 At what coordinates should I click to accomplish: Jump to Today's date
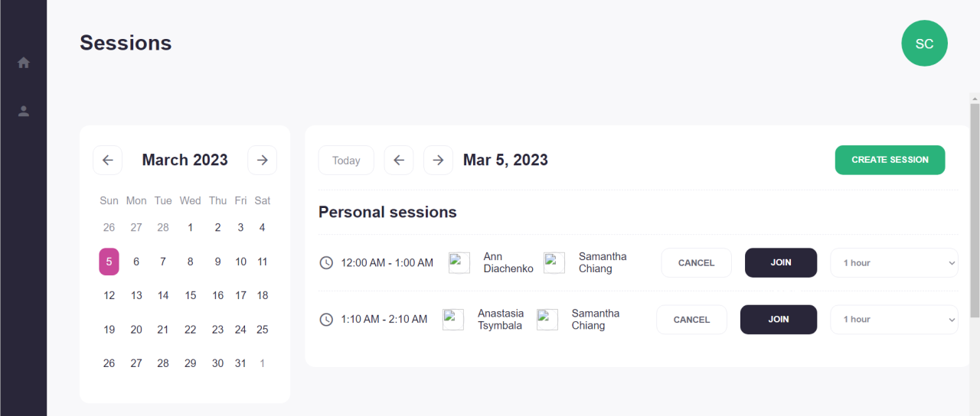(346, 160)
